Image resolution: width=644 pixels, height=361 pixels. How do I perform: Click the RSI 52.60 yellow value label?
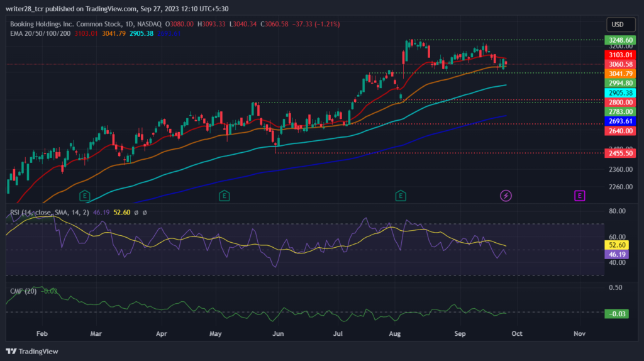[616, 245]
